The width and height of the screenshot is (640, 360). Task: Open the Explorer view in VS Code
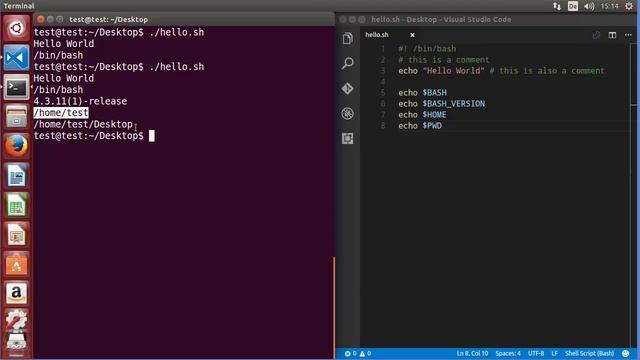click(348, 38)
